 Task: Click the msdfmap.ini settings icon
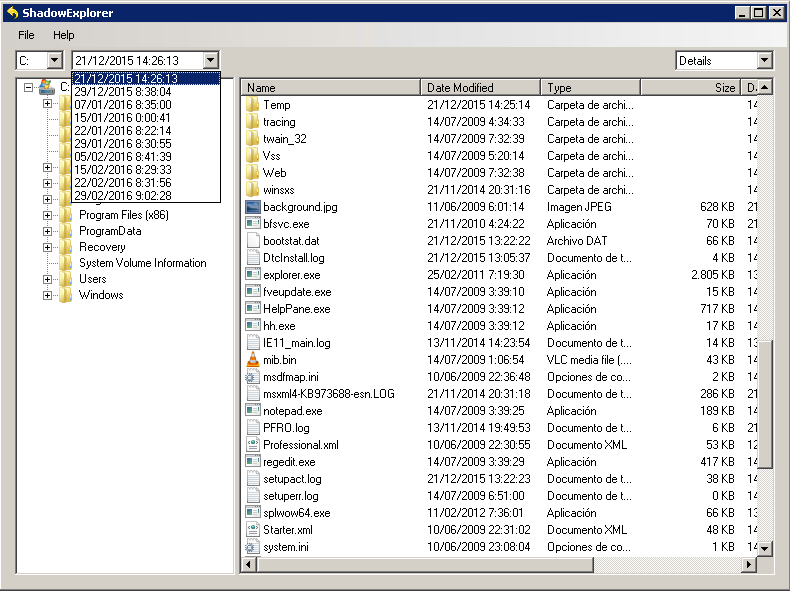(251, 377)
